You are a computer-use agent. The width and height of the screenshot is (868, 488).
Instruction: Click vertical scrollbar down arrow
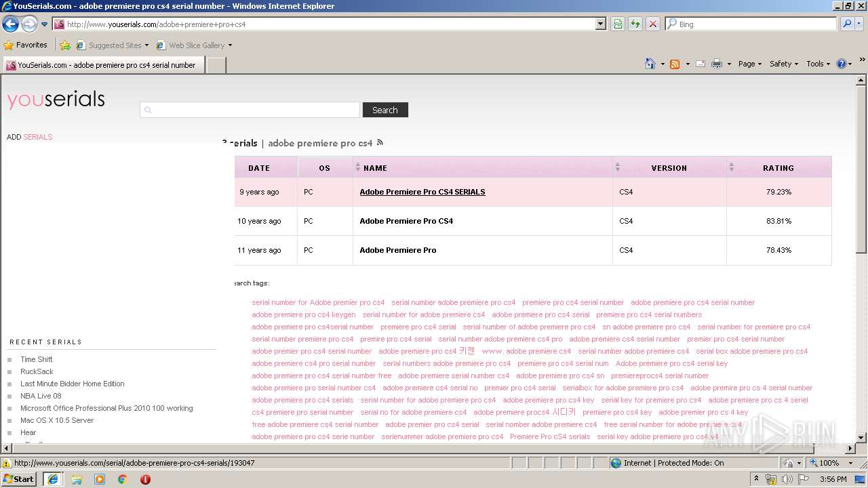coord(861,438)
